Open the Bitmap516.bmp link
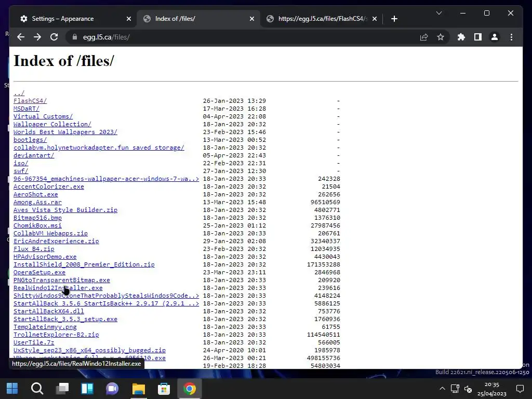The height and width of the screenshot is (399, 532). click(x=37, y=218)
